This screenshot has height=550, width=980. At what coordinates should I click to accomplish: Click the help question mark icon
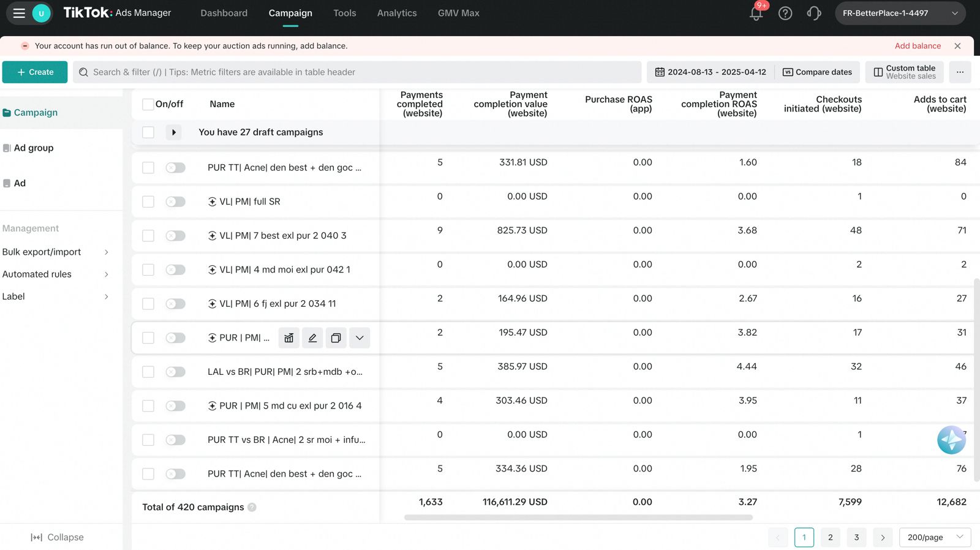785,13
